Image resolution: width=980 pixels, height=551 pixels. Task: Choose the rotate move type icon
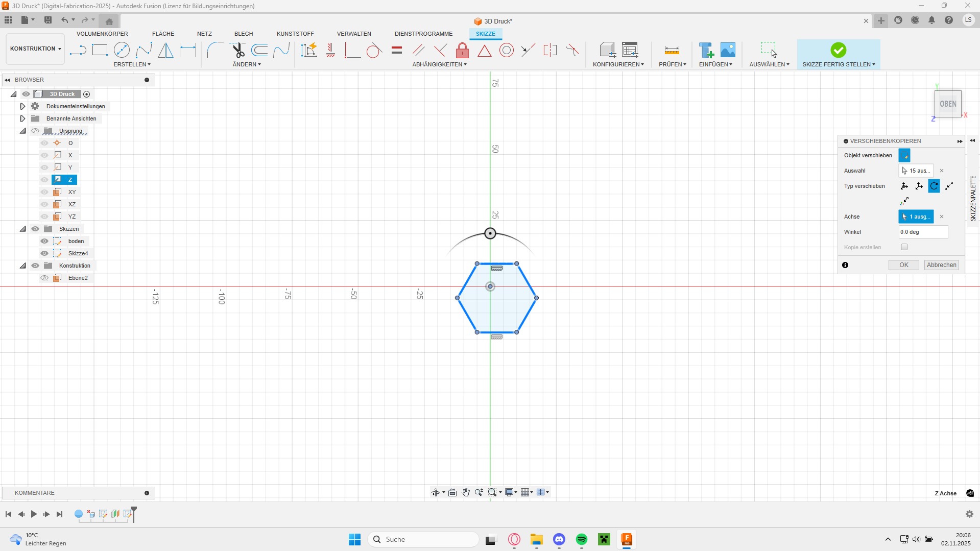point(934,186)
